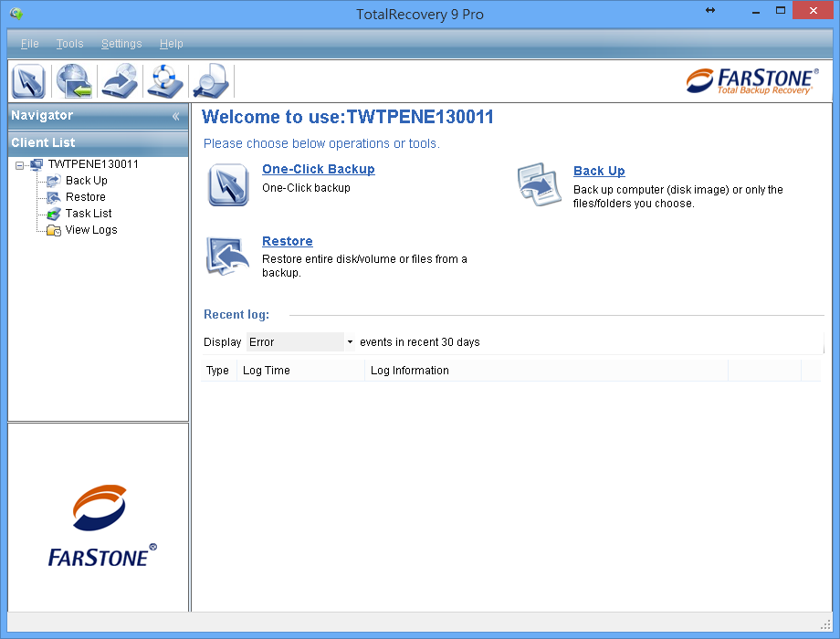The width and height of the screenshot is (840, 639).
Task: Click the Back Up icon on welcome page
Action: click(539, 184)
